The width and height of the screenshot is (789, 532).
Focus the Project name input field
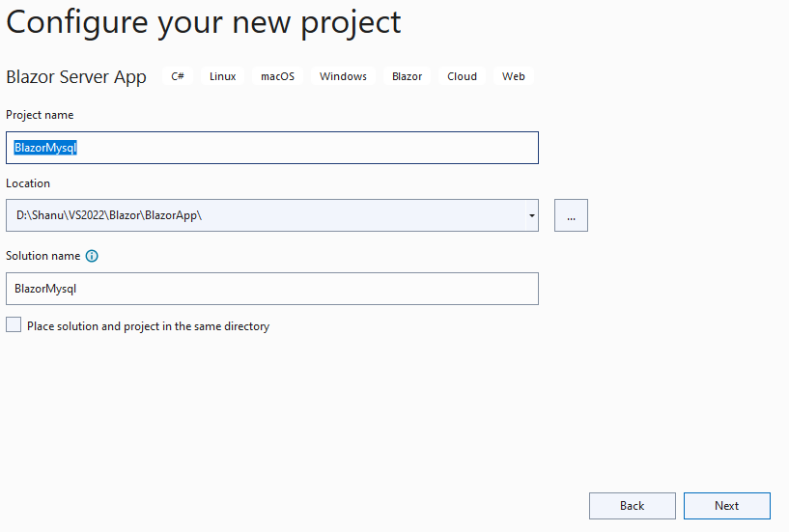click(x=272, y=148)
